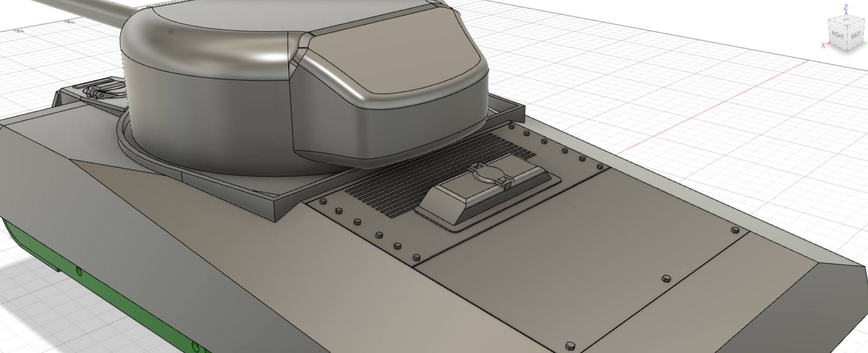
Task: Select the clamp latch on engine hatch
Action: click(x=491, y=174)
